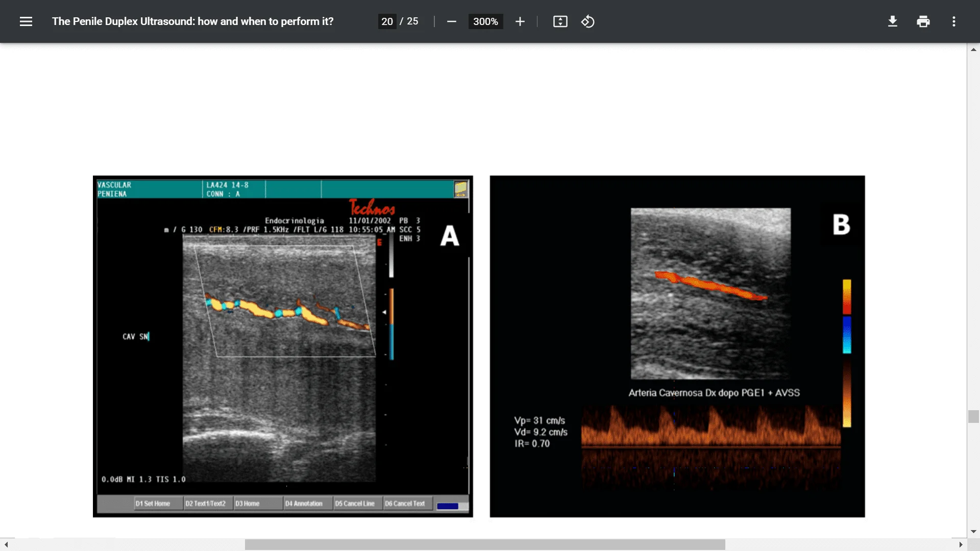The height and width of the screenshot is (551, 980).
Task: Click the 'CAV SN' annotation in figure A
Action: [136, 337]
